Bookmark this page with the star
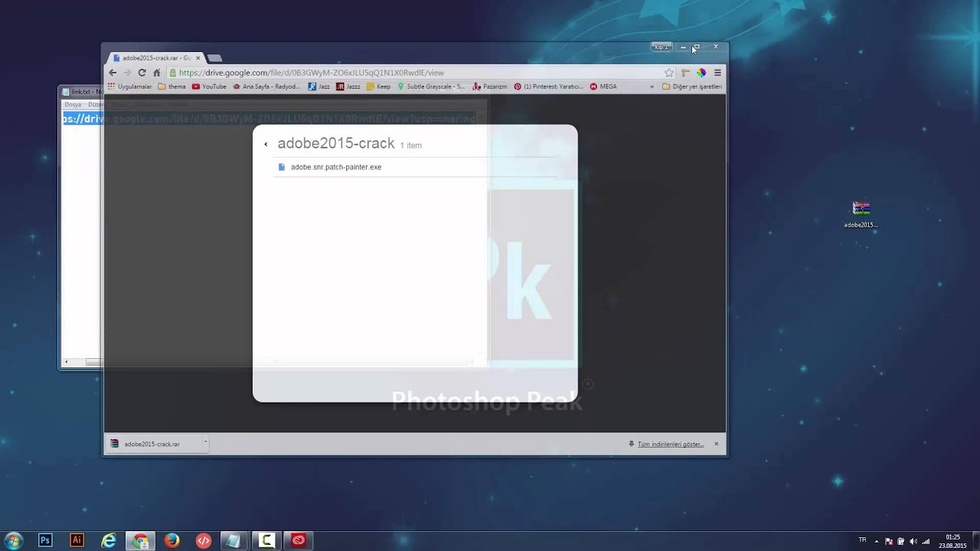 click(x=669, y=73)
